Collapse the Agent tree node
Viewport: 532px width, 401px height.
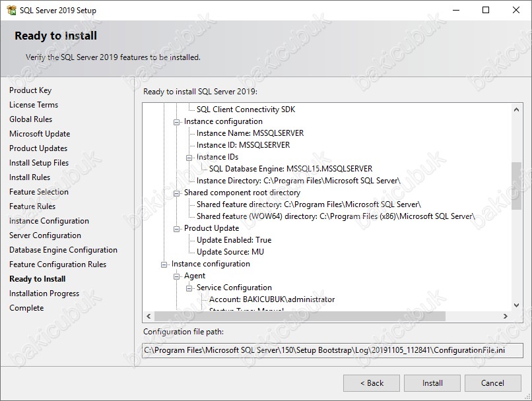coord(176,276)
